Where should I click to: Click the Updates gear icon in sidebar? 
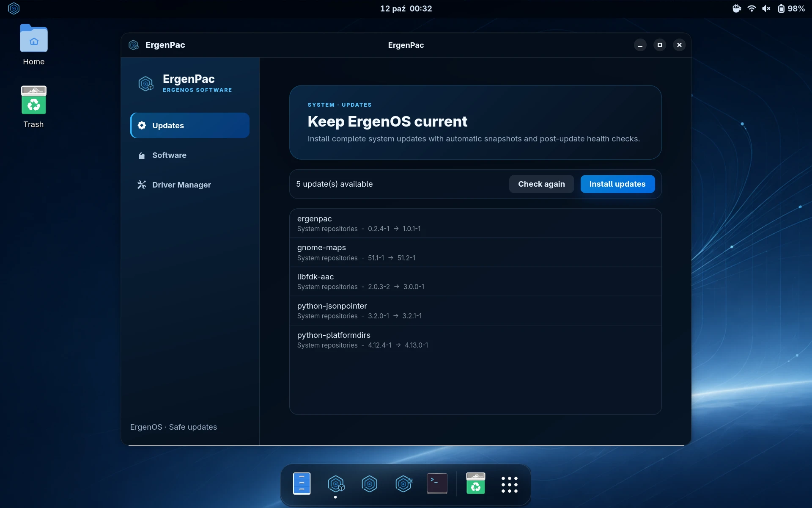(x=142, y=125)
